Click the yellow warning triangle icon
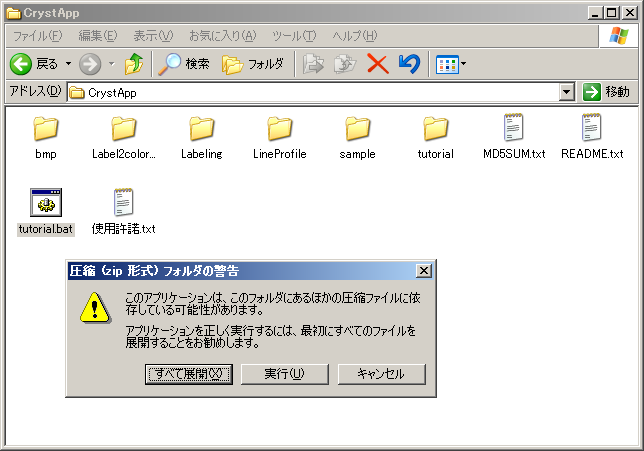The width and height of the screenshot is (644, 451). tap(95, 308)
